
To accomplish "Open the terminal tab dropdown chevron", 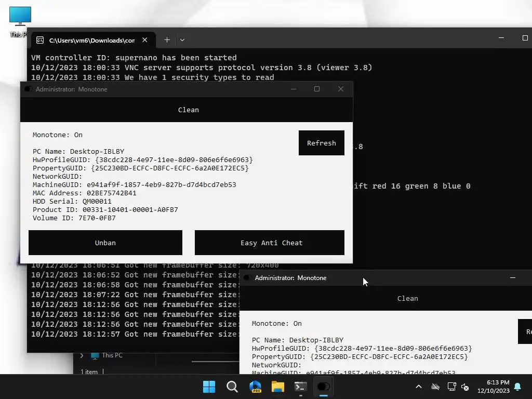I will click(x=182, y=40).
